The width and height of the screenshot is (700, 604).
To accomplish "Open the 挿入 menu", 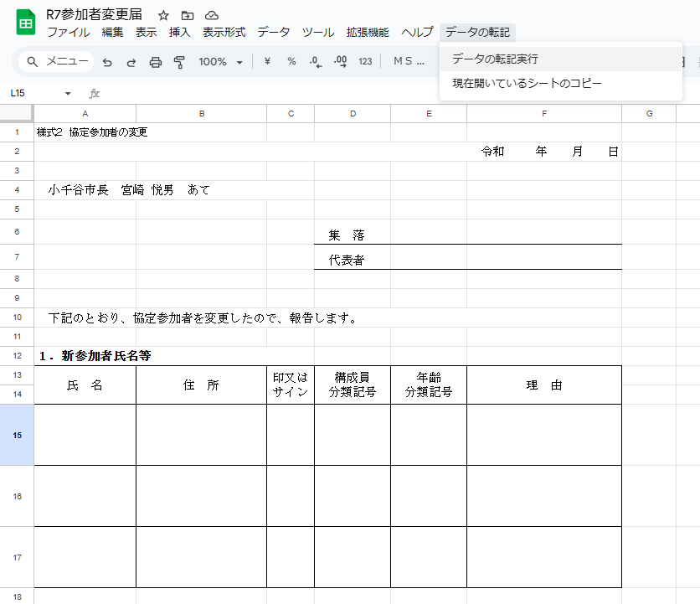I will [x=179, y=32].
